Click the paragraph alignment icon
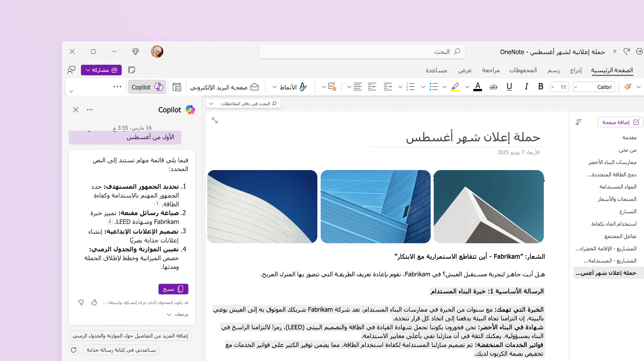The image size is (644, 361). tap(358, 87)
